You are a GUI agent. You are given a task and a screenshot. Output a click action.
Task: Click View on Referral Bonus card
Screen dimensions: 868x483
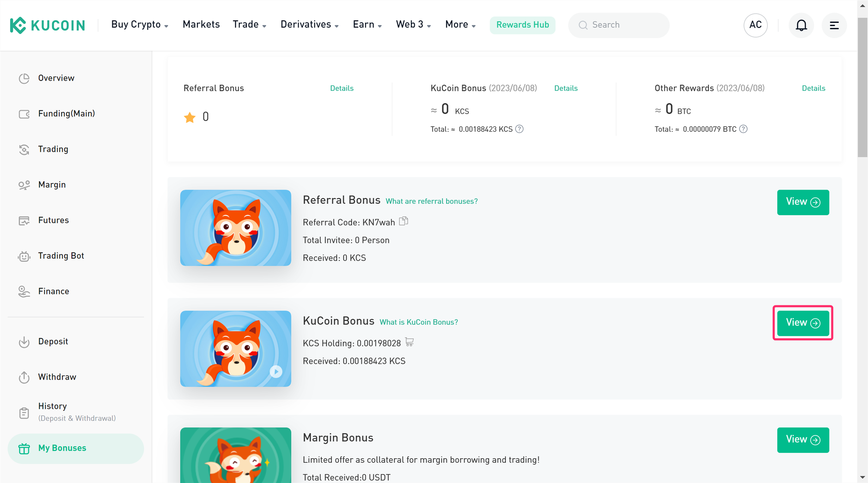click(803, 202)
